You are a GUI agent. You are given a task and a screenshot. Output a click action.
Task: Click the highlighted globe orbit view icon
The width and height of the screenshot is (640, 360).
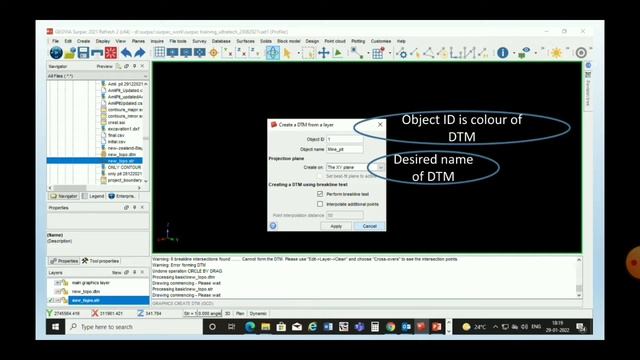pyautogui.click(x=273, y=53)
